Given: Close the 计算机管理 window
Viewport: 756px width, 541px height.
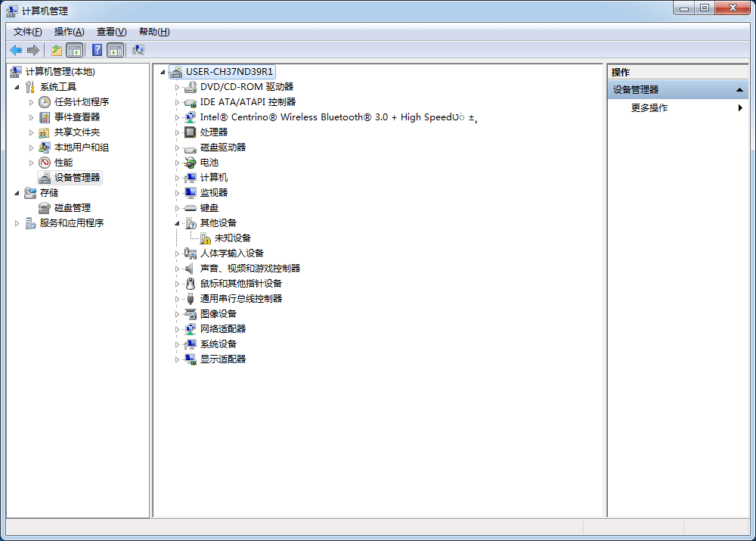Looking at the screenshot, I should tap(733, 8).
